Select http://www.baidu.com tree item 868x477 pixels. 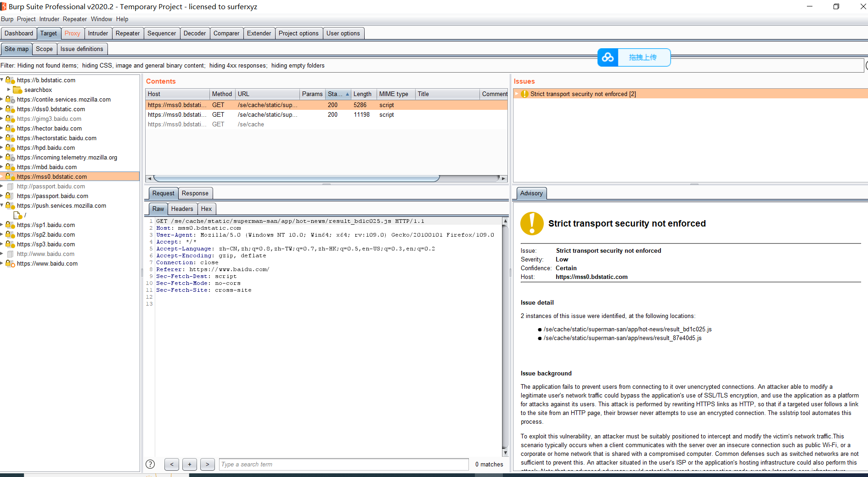(45, 254)
